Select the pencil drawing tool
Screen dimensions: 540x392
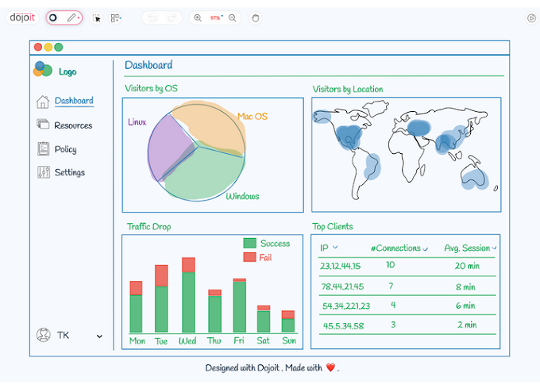point(71,17)
